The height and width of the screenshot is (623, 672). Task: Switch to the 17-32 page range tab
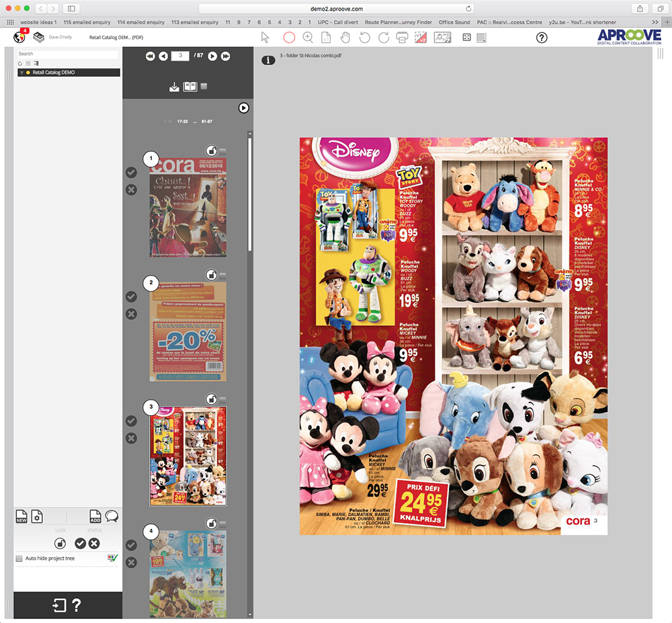tap(183, 122)
